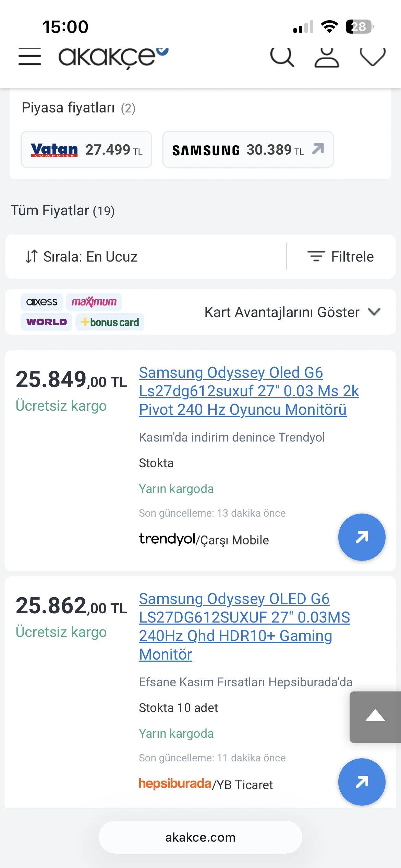Open the Samsung 30.389 TL price
The height and width of the screenshot is (868, 401).
pyautogui.click(x=248, y=149)
